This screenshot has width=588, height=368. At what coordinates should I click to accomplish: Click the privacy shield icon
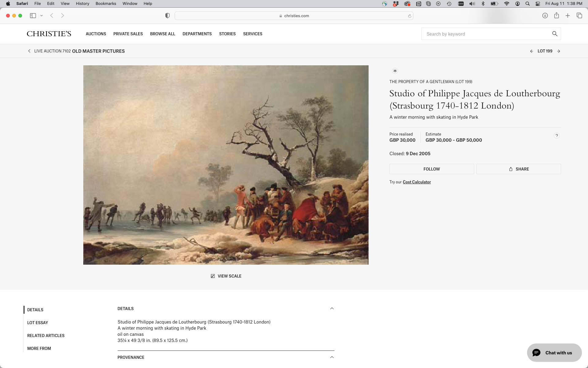tap(168, 16)
